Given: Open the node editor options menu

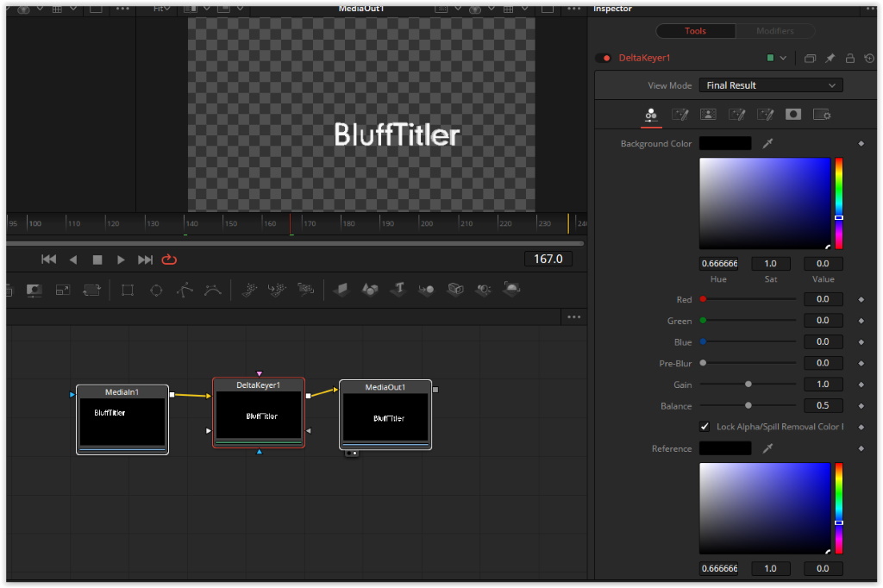Looking at the screenshot, I should pos(574,317).
